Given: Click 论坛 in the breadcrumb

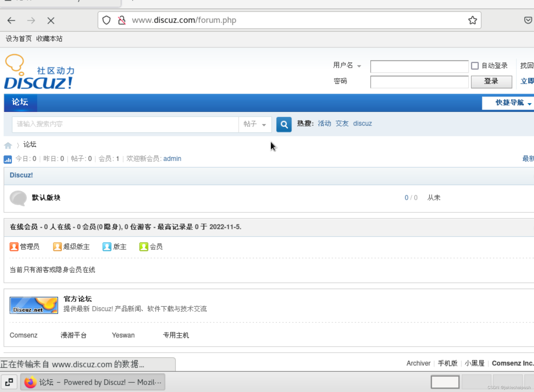Looking at the screenshot, I should click(30, 145).
